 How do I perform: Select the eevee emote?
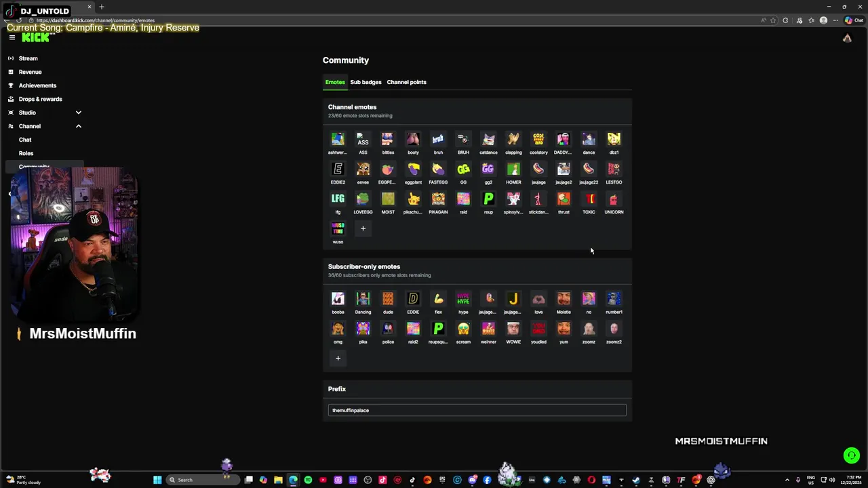(363, 169)
